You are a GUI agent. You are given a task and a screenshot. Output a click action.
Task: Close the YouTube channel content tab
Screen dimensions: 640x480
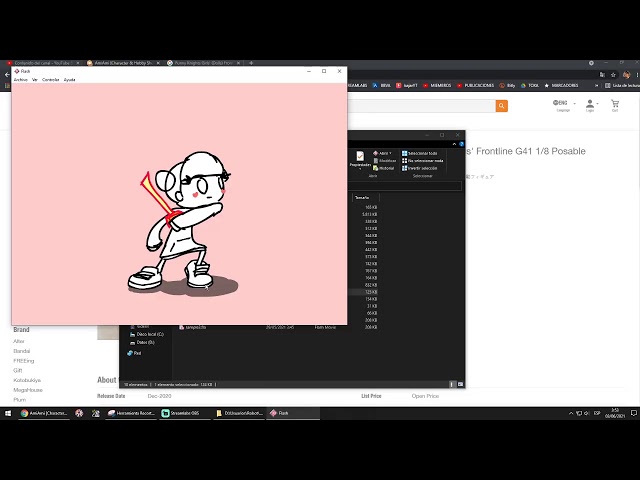[x=78, y=63]
